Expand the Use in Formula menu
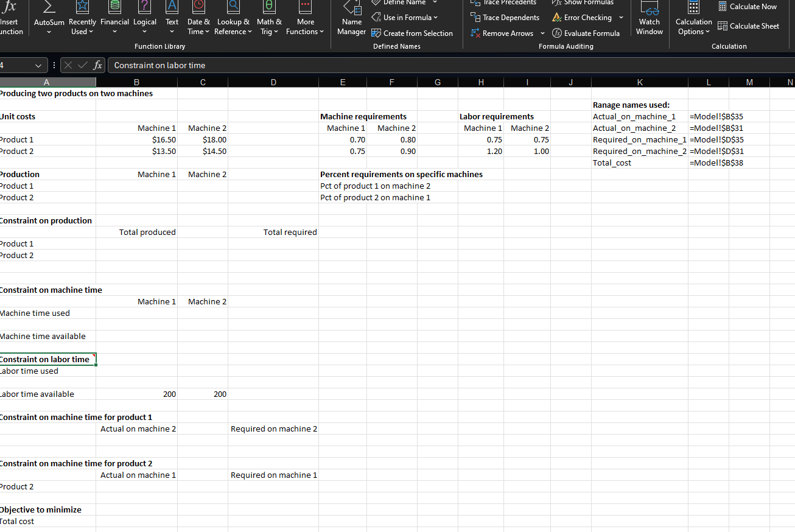The height and width of the screenshot is (532, 795). [x=405, y=18]
